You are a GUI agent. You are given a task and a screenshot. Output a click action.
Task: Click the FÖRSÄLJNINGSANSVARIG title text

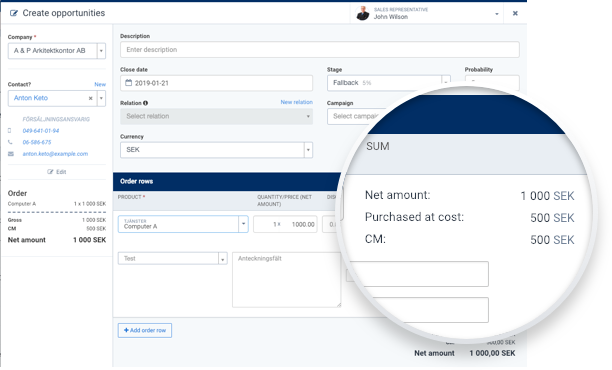coord(56,119)
